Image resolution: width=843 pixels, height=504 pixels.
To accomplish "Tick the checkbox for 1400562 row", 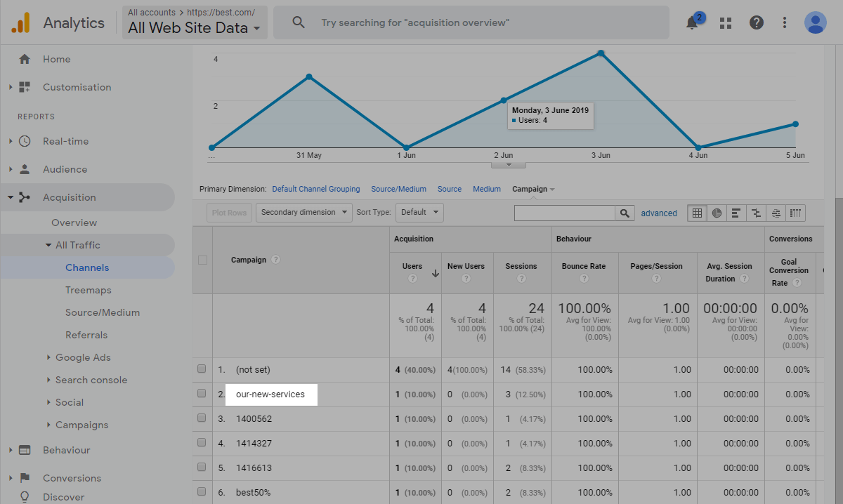I will pyautogui.click(x=202, y=418).
